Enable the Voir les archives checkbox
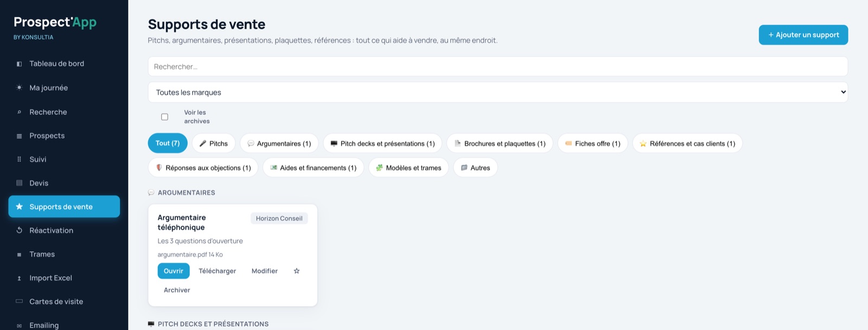 pos(164,117)
